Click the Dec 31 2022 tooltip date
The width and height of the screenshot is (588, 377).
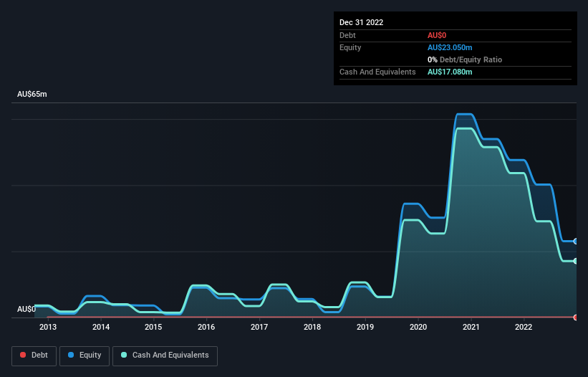pyautogui.click(x=361, y=22)
